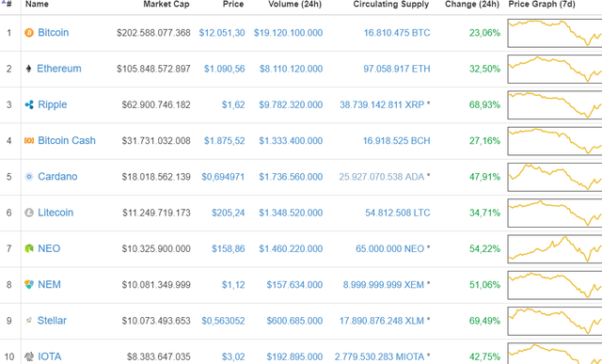Click Ethereum market cap $105.848.572.897
The image size is (602, 364).
(153, 69)
